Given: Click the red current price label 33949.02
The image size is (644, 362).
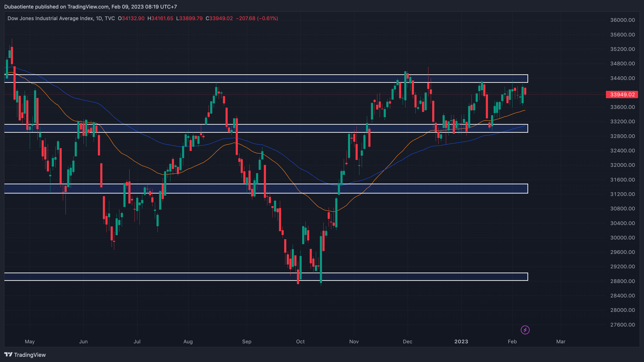Looking at the screenshot, I should tap(622, 95).
